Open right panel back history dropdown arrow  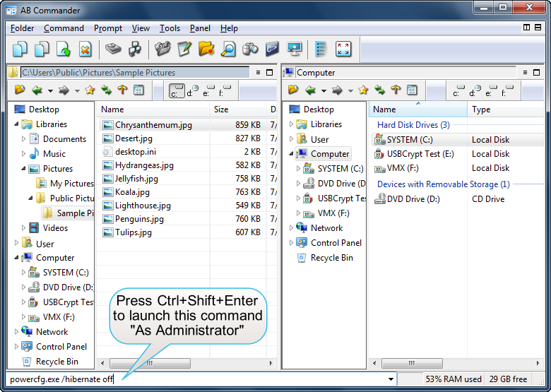point(324,91)
